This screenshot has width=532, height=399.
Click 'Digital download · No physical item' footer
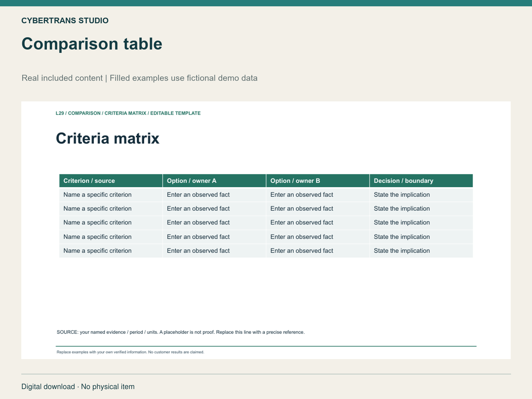pos(78,387)
